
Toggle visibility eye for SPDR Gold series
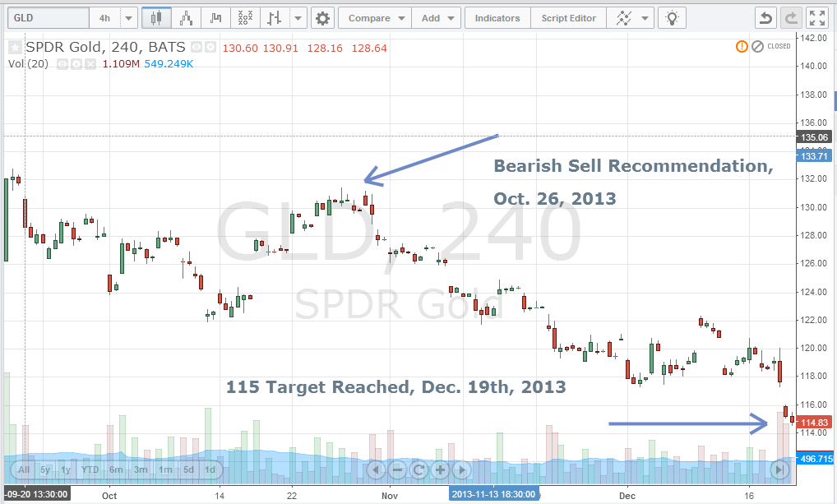tap(197, 48)
